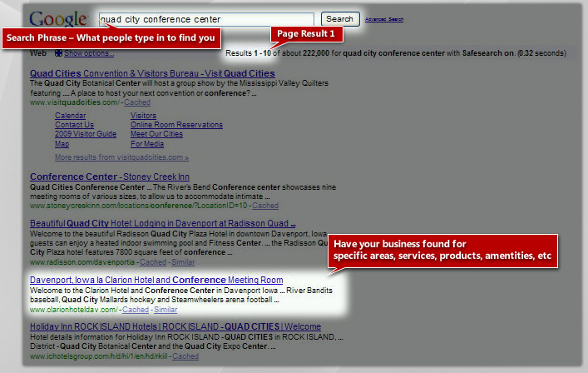Click the www.visitquadcities.com green URL text
Image resolution: width=588 pixels, height=373 pixels.
click(x=74, y=102)
